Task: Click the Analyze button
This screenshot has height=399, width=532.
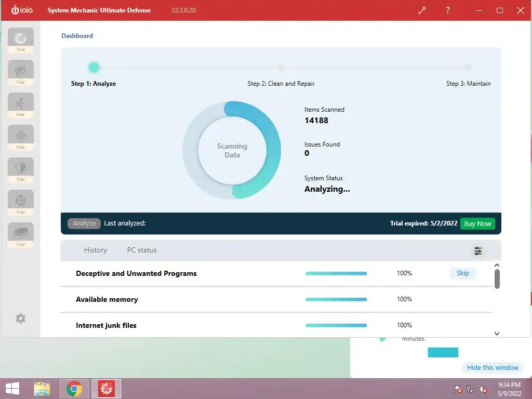Action: [84, 223]
